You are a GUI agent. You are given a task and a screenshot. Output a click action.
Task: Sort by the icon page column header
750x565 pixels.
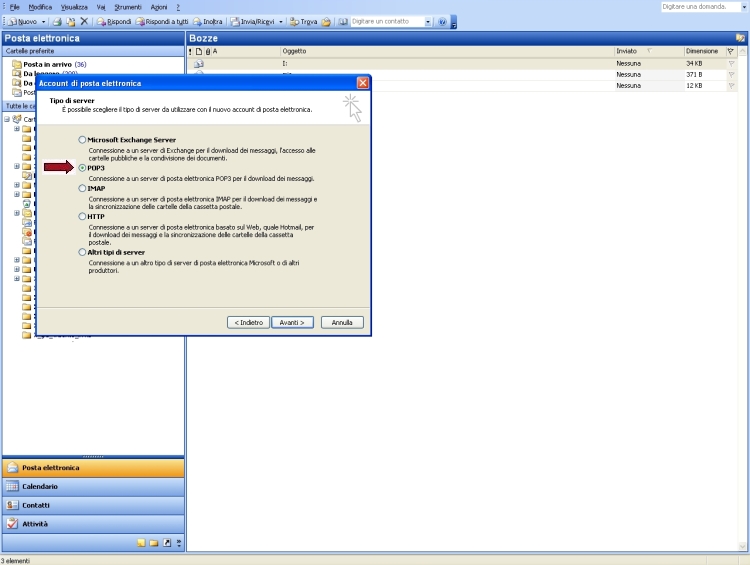[199, 51]
